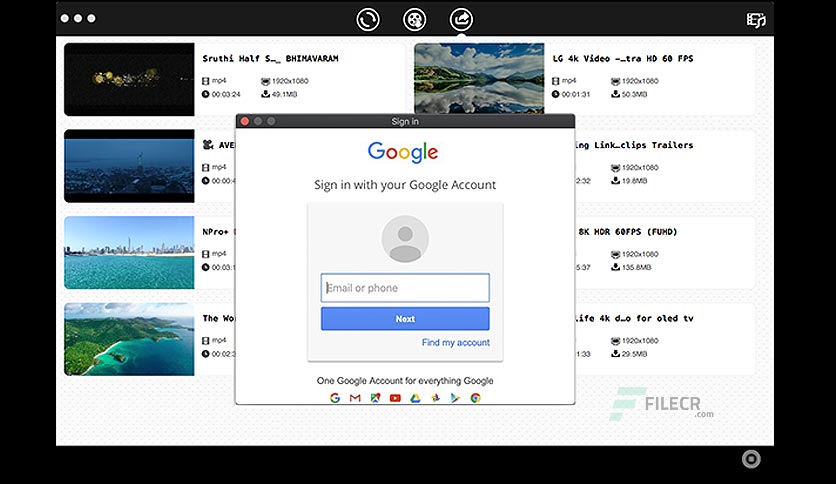Click the title ending 'for oled tv'
The height and width of the screenshot is (484, 836).
click(634, 318)
